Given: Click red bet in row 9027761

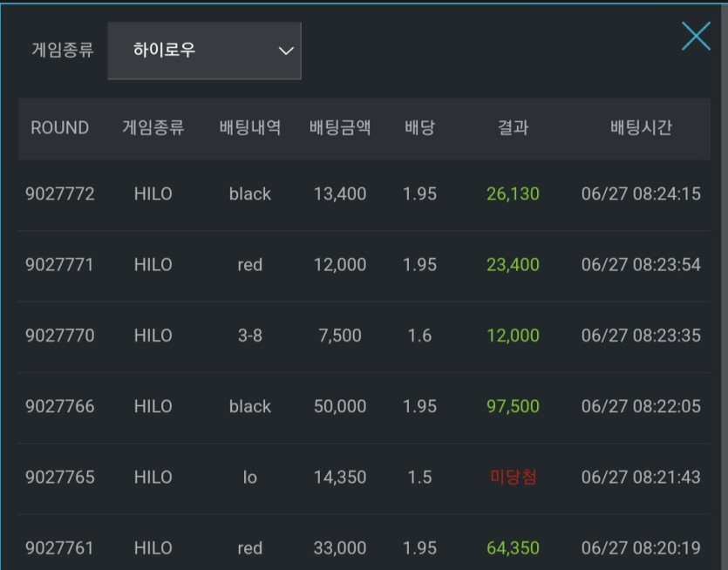Looking at the screenshot, I should pyautogui.click(x=249, y=548).
